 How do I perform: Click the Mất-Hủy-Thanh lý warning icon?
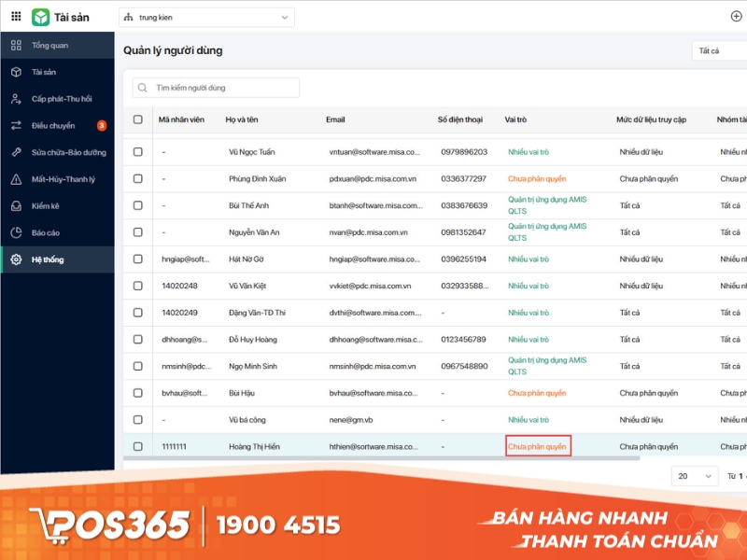16,179
